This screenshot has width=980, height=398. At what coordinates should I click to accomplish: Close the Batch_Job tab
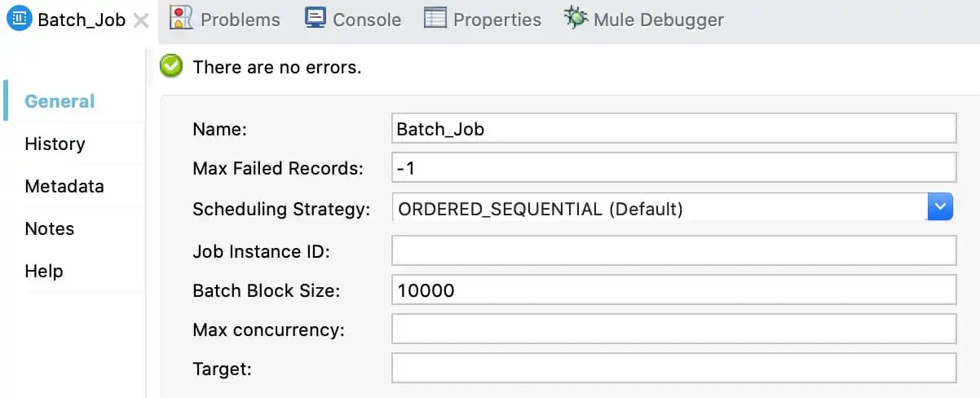click(141, 20)
